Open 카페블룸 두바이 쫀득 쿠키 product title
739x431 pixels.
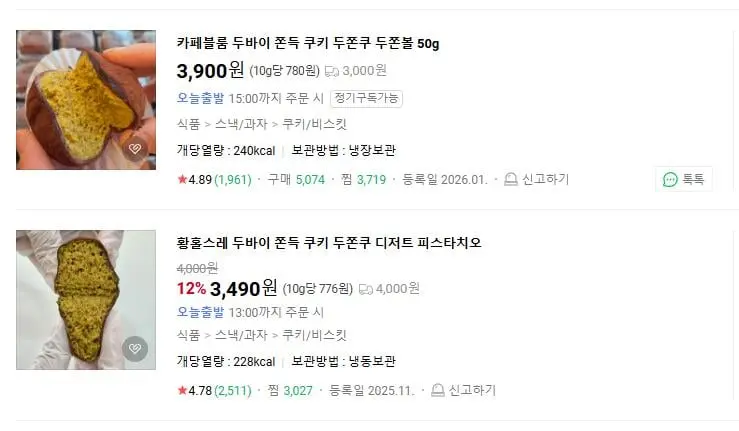coord(308,43)
